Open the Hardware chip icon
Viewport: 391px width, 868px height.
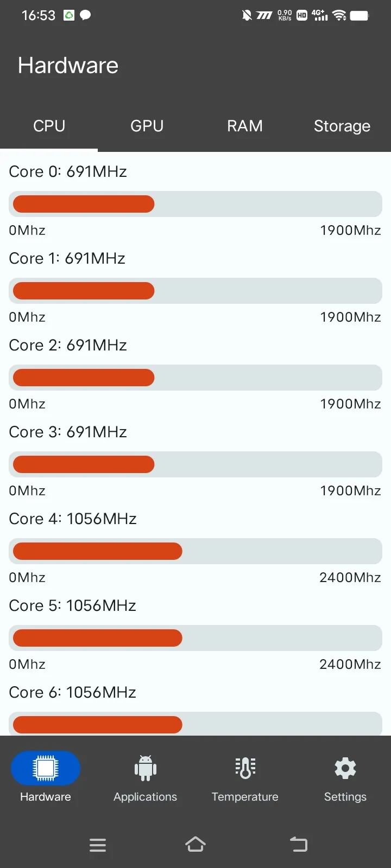click(46, 768)
